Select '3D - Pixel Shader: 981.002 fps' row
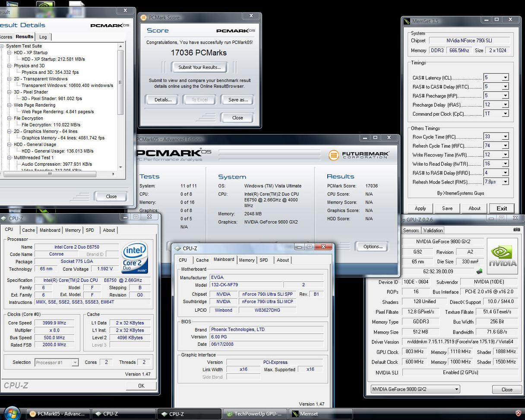Screen dimensions: 525x420 tap(52, 99)
